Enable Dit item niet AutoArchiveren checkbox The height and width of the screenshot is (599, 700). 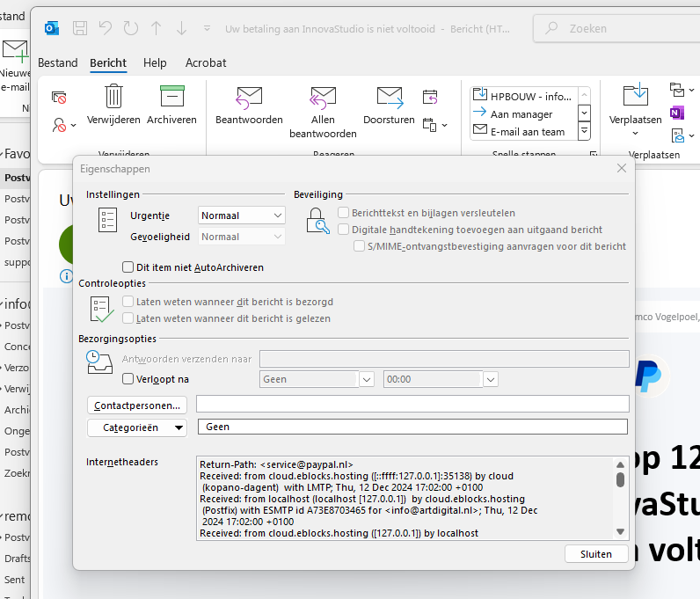[128, 267]
